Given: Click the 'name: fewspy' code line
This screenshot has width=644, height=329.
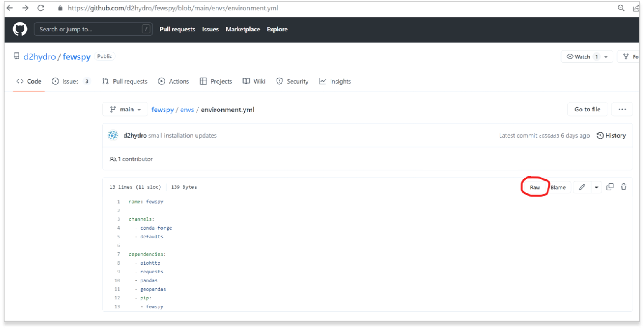Looking at the screenshot, I should click(x=146, y=202).
